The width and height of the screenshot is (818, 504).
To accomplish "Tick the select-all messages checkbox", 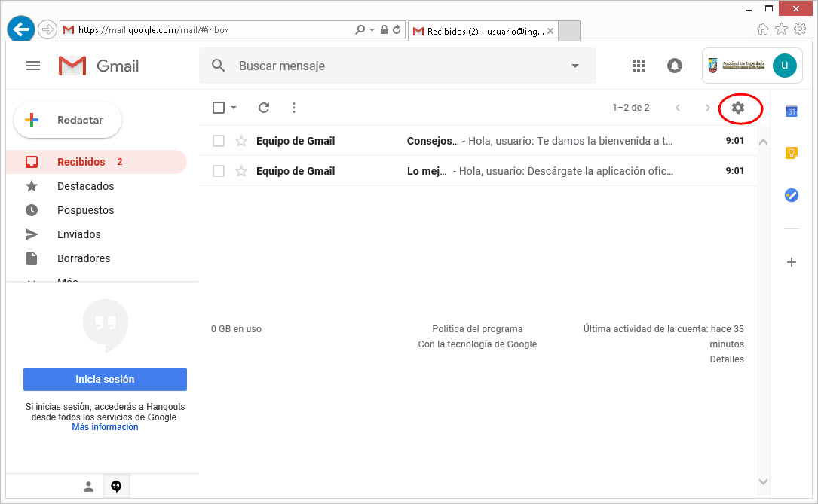I will (219, 108).
